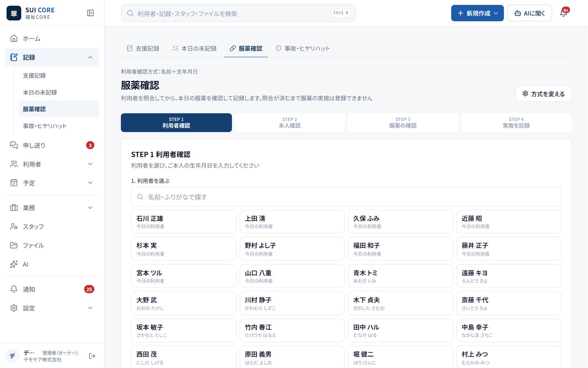
Task: Open 事故・ヒヤリハット in sidebar submenu
Action: [x=59, y=126]
